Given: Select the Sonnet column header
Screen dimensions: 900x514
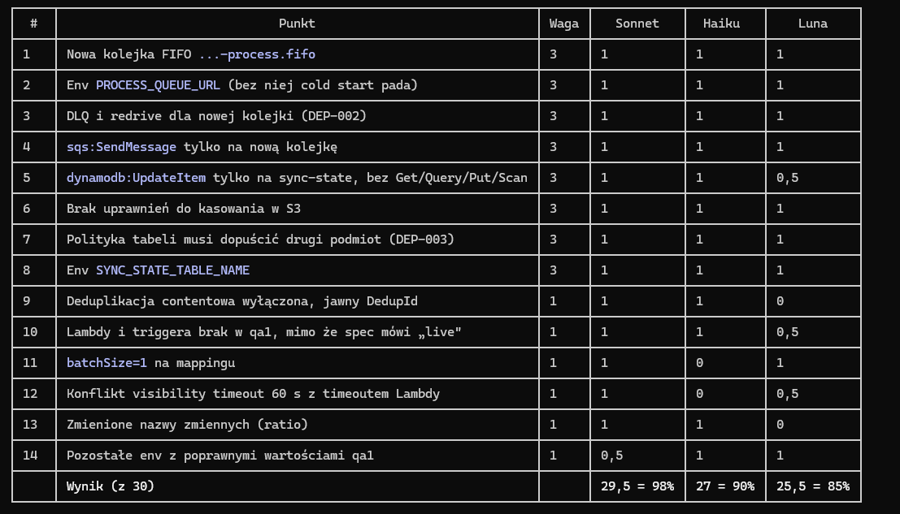Looking at the screenshot, I should (637, 24).
